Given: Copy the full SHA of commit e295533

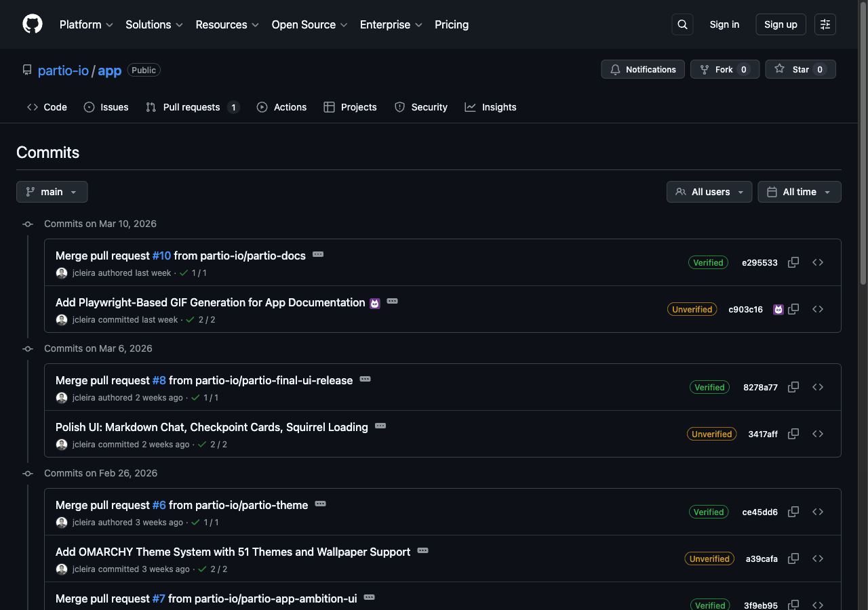Looking at the screenshot, I should pyautogui.click(x=793, y=262).
